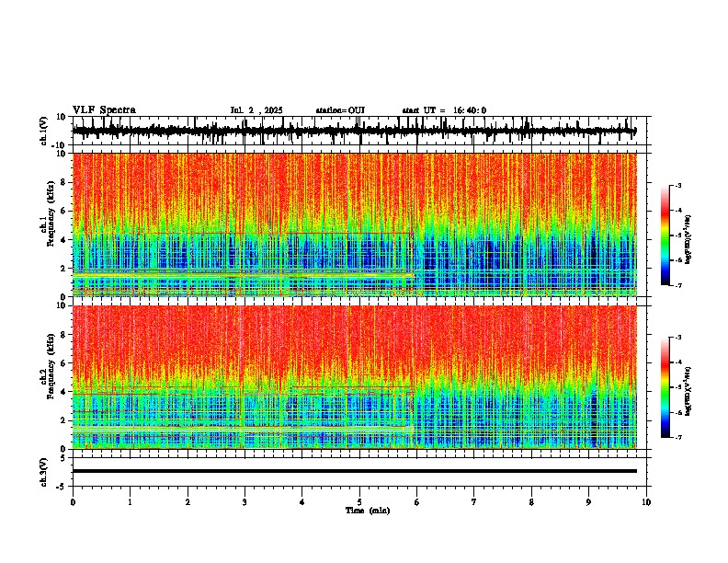
Task: Select the 'Jul 2, 2025' date label
Action: 256,110
